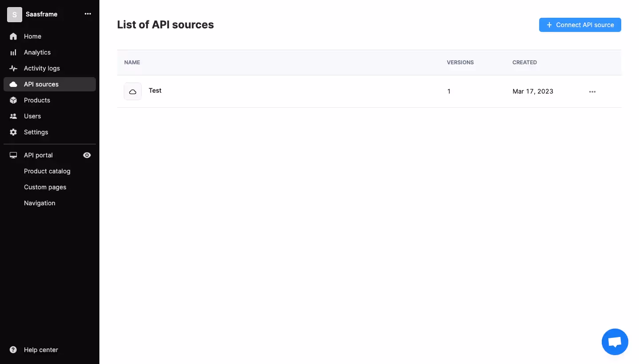Open Analytics from the sidebar icon
This screenshot has width=639, height=364.
click(13, 52)
